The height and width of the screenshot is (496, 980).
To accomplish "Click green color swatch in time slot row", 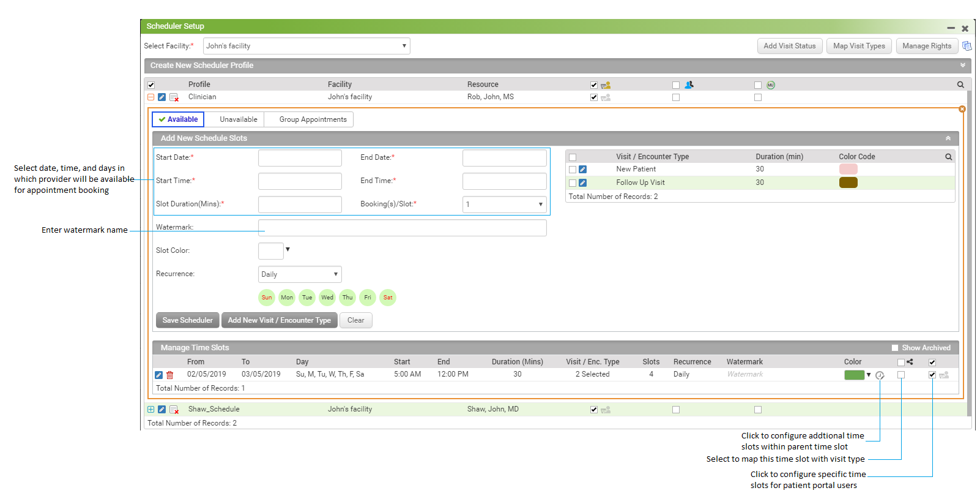I will [x=855, y=375].
